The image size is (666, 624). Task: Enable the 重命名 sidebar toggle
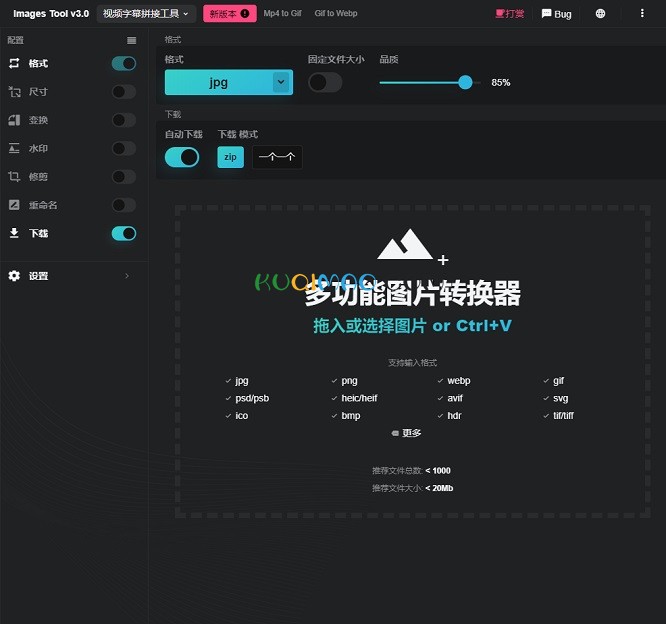pos(124,205)
